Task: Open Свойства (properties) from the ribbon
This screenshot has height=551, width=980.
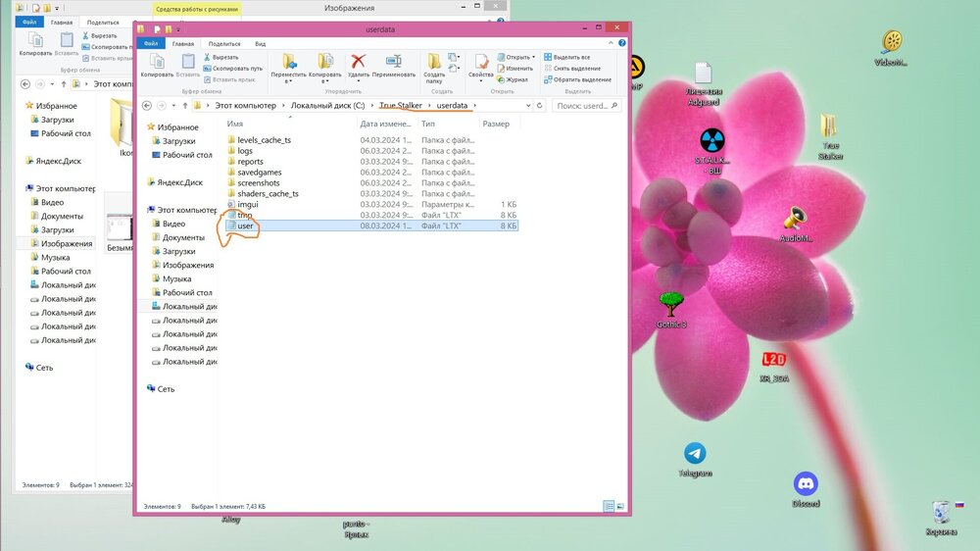Action: (x=480, y=63)
